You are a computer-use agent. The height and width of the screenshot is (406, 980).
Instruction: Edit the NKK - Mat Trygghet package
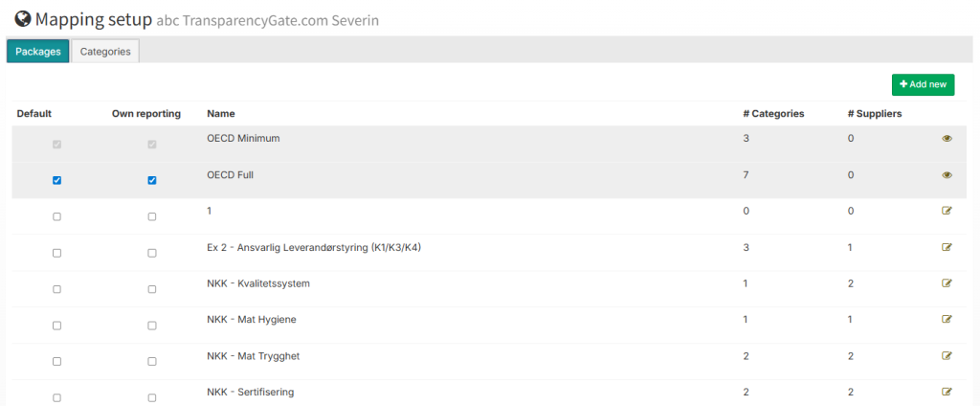point(947,356)
